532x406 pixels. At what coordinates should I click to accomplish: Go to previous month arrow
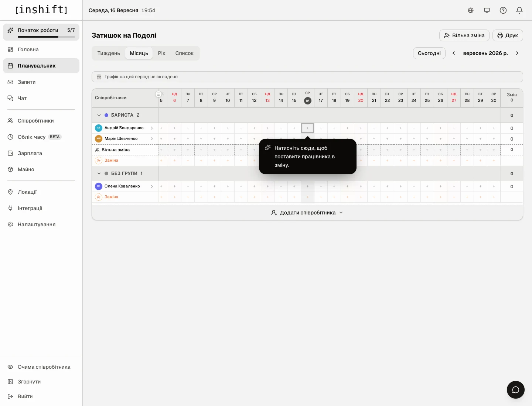[454, 53]
